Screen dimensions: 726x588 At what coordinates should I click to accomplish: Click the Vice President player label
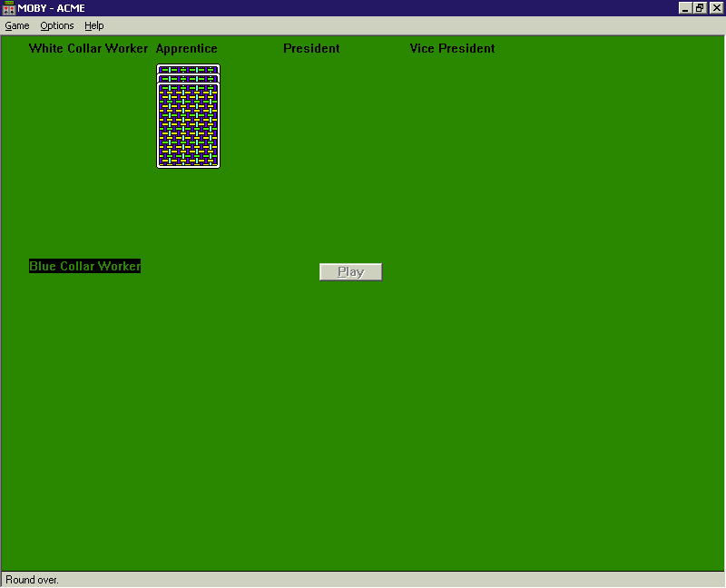(x=452, y=48)
